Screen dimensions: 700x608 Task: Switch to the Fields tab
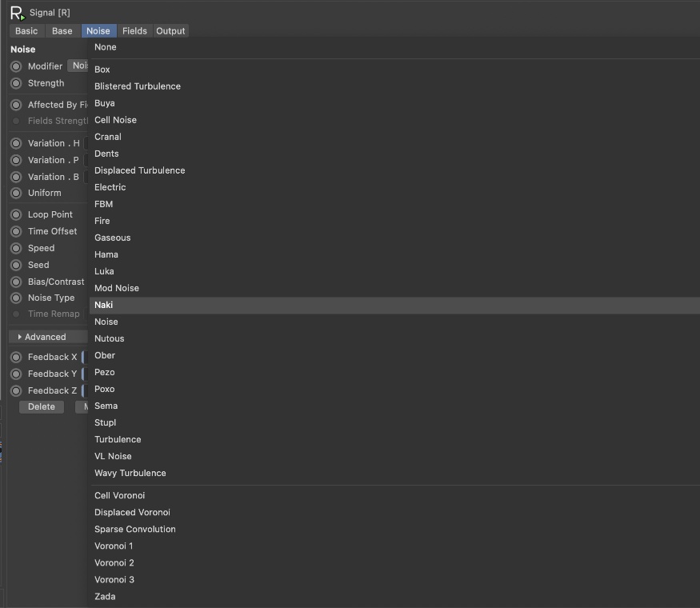click(x=134, y=30)
